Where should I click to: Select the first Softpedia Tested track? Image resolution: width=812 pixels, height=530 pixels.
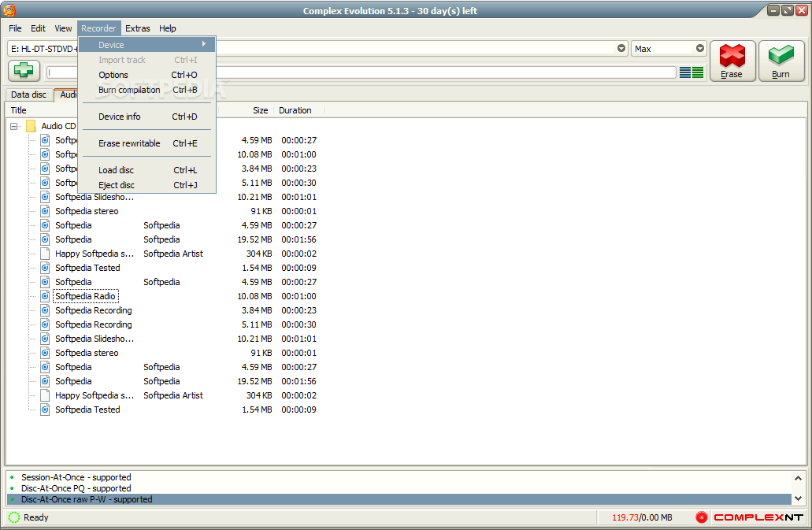coord(87,268)
